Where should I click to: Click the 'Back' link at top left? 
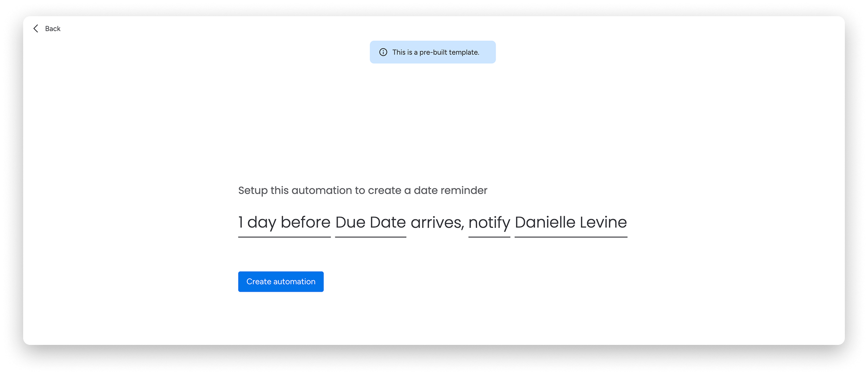click(52, 29)
